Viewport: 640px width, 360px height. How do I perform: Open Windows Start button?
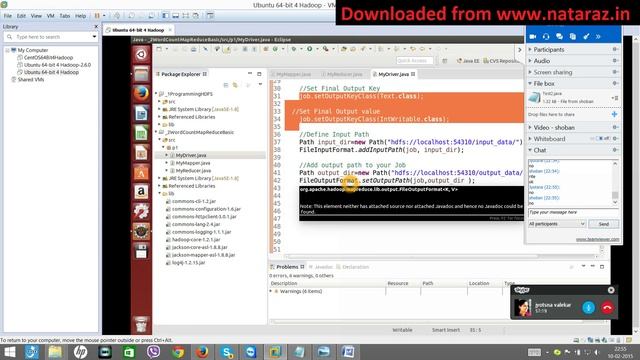click(x=9, y=352)
